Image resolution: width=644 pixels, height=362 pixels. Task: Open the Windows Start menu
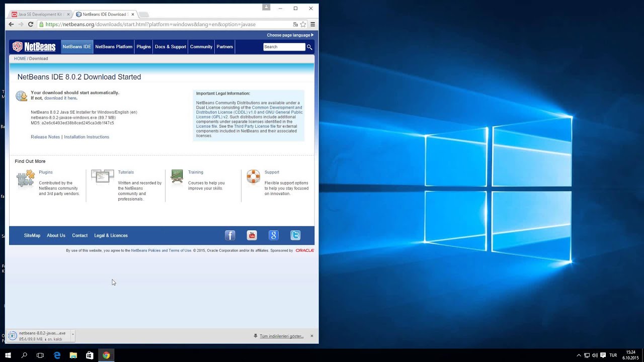(8, 355)
